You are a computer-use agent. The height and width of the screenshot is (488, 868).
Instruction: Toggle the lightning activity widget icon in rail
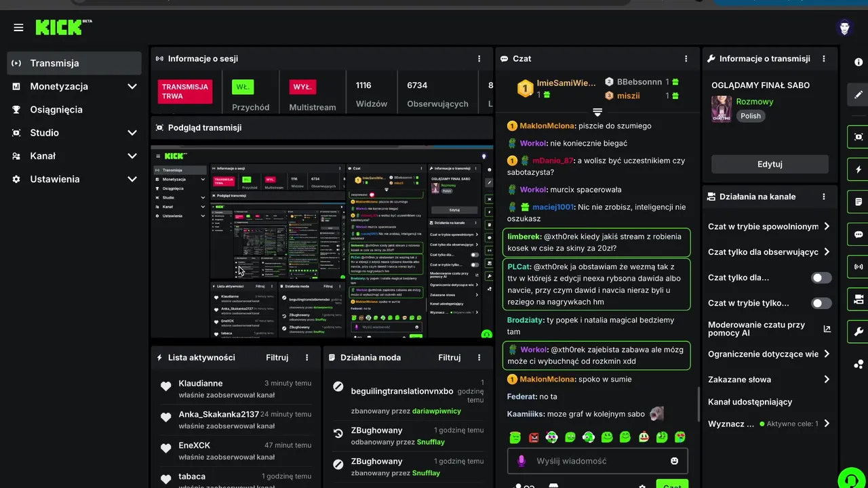click(859, 169)
